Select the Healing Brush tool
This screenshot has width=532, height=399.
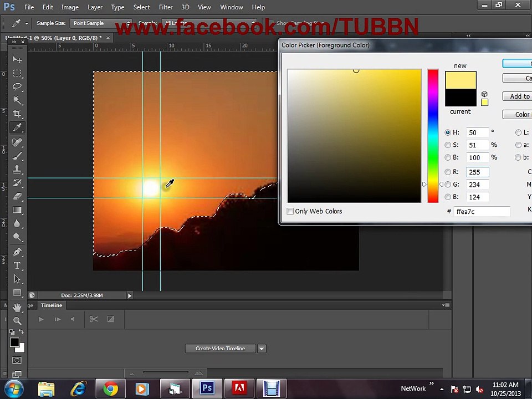click(17, 142)
